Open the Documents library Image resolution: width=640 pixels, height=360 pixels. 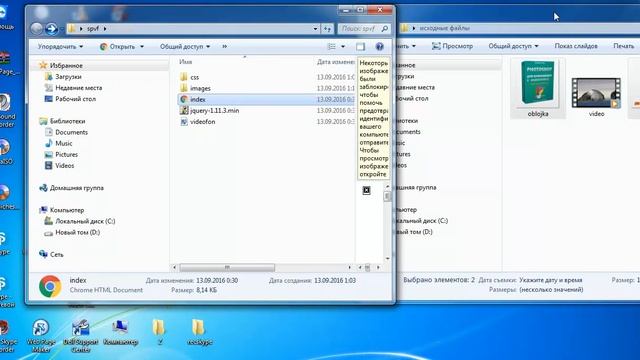[x=71, y=132]
